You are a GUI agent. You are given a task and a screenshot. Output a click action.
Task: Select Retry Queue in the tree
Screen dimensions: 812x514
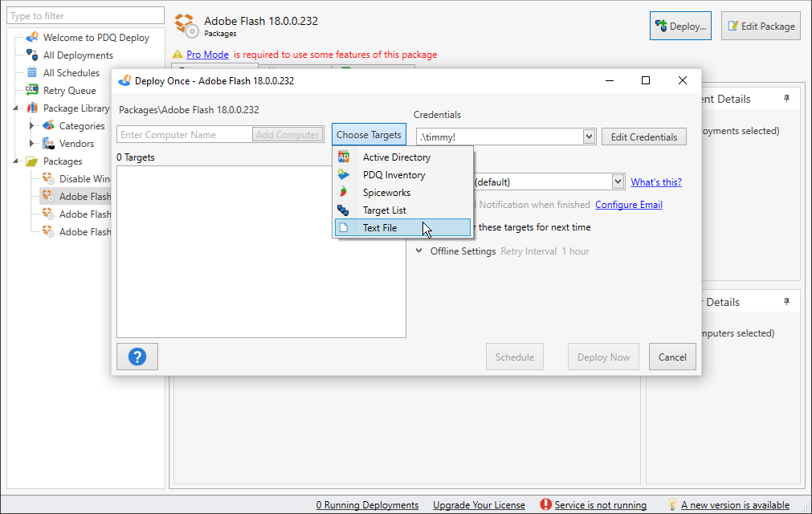click(x=69, y=90)
